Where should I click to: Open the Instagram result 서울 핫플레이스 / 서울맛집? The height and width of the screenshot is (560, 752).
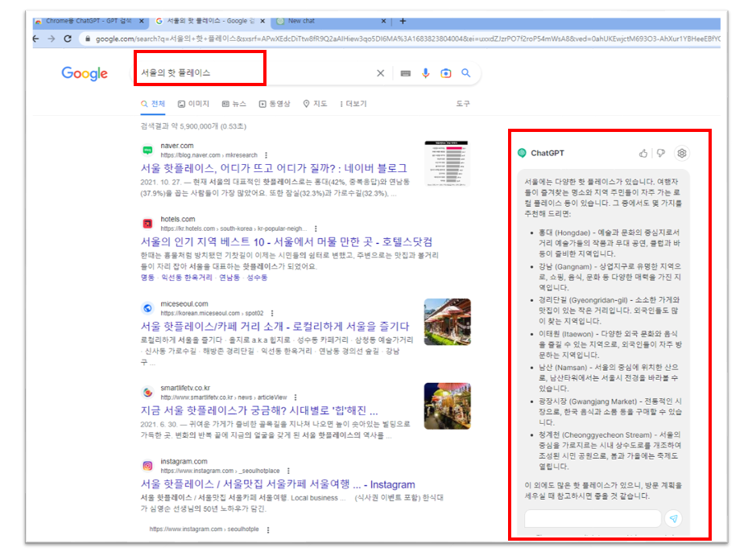278,484
